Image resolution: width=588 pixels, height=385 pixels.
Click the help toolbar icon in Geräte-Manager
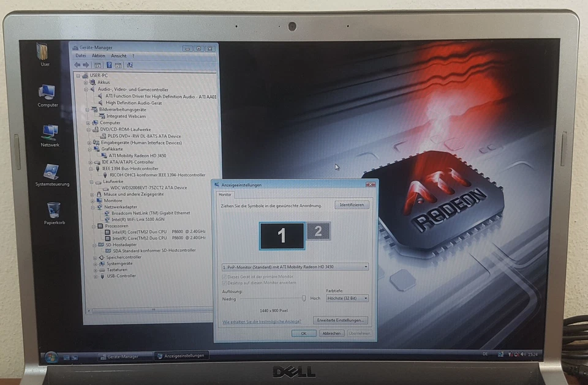[109, 65]
